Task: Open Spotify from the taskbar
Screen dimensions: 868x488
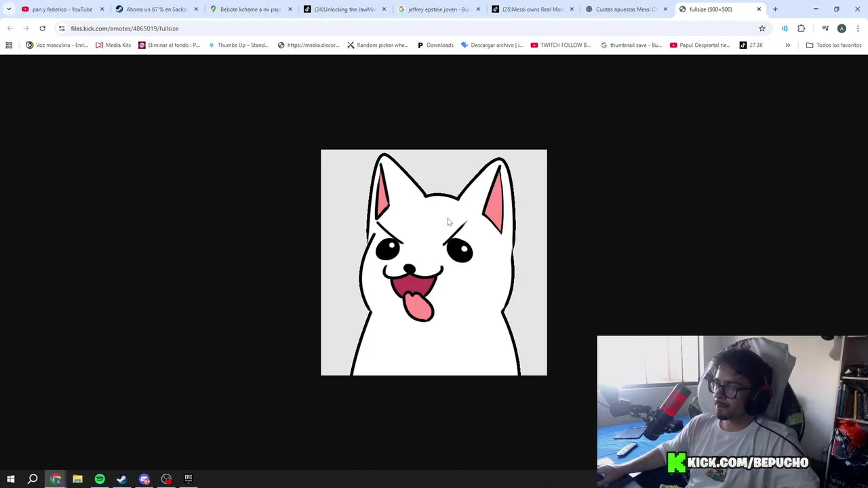Action: tap(100, 479)
